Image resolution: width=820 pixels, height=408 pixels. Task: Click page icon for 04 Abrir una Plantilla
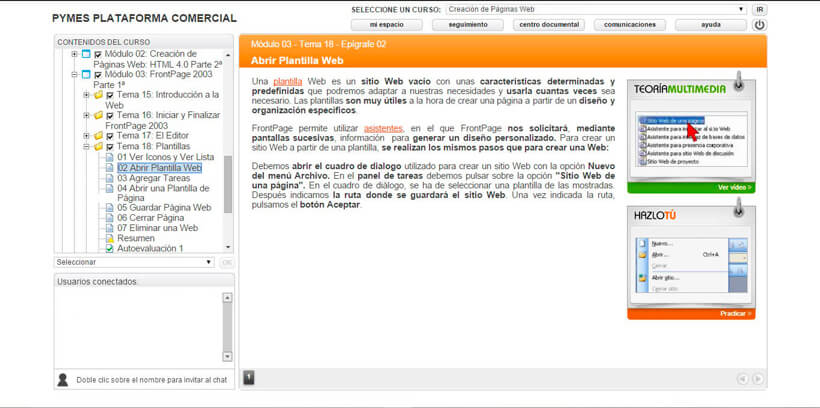(109, 188)
